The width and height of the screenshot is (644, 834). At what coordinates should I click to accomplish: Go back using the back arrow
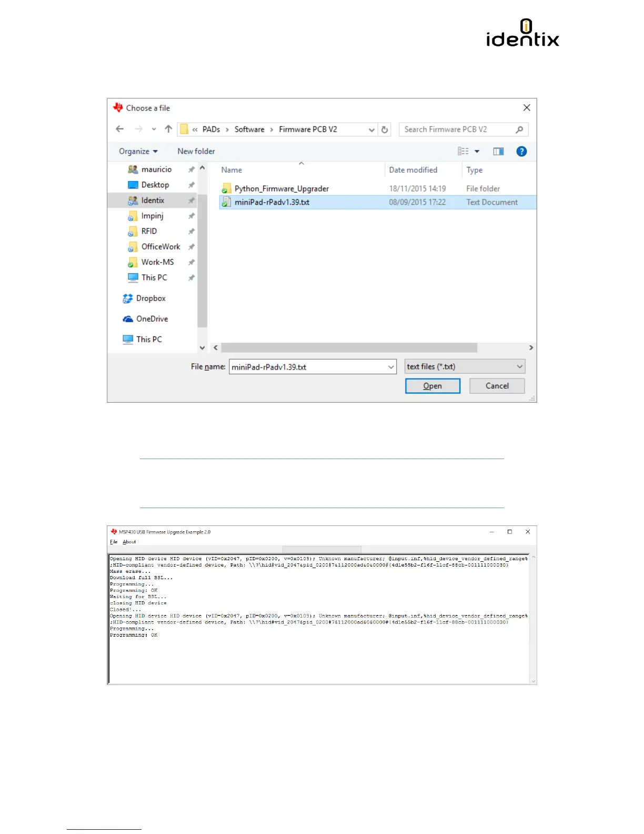click(119, 129)
